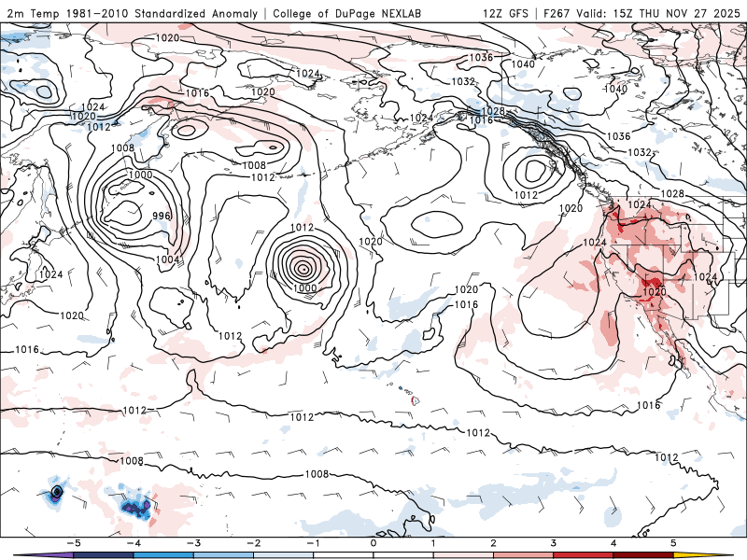Click the 5 value on the color scale

point(673,543)
